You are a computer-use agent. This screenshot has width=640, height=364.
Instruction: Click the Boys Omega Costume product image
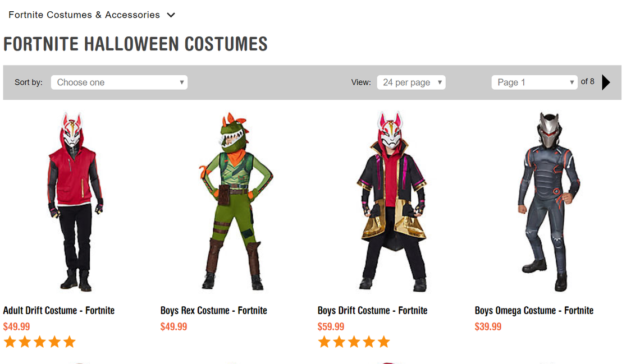[547, 202]
